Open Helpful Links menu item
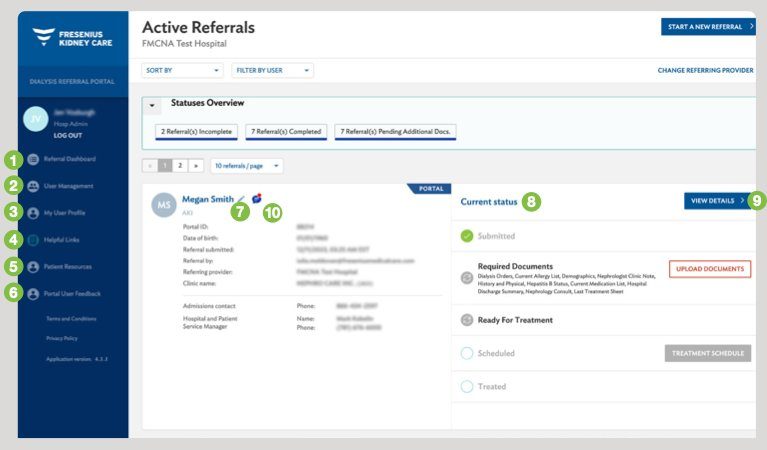Image resolution: width=767 pixels, height=450 pixels. 62,240
